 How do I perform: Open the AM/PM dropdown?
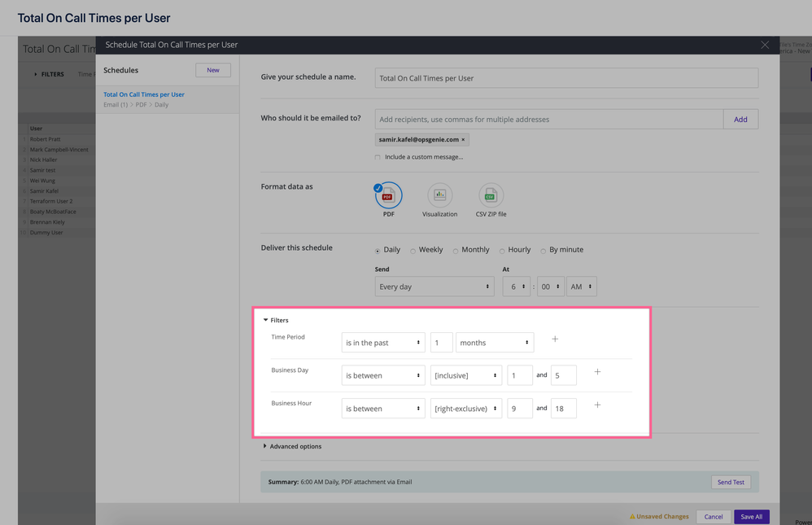[582, 287]
